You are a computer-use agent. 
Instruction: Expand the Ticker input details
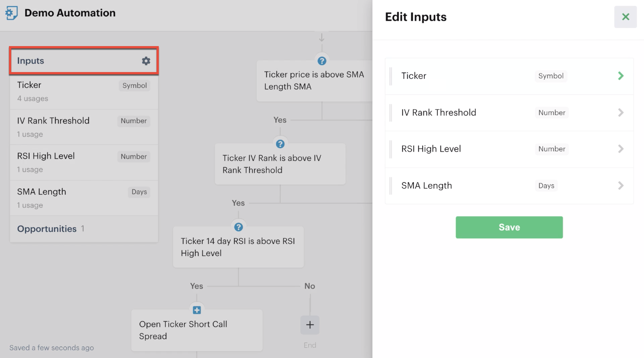pyautogui.click(x=621, y=76)
